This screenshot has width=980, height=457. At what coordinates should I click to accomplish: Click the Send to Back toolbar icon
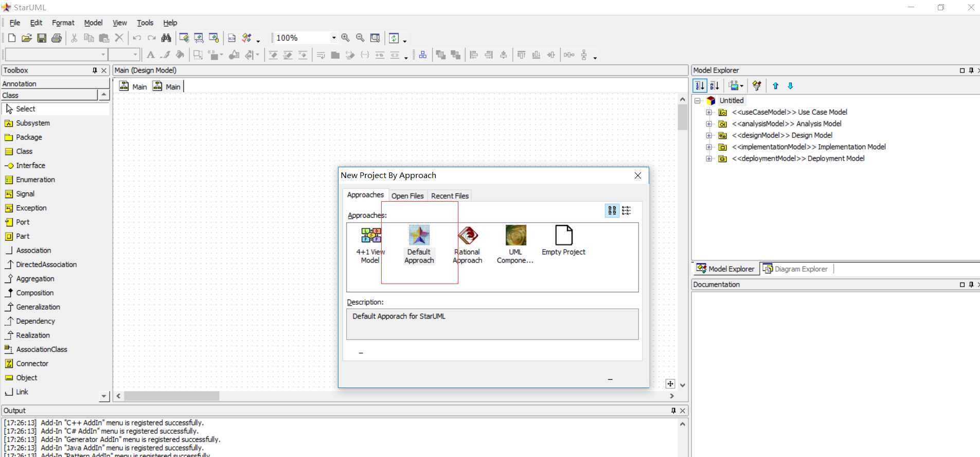point(456,55)
